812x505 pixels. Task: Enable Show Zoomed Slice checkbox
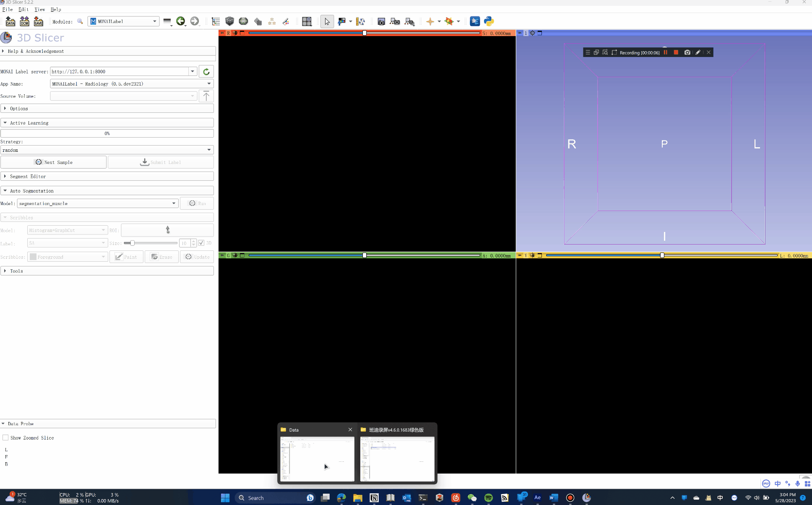[x=5, y=437]
